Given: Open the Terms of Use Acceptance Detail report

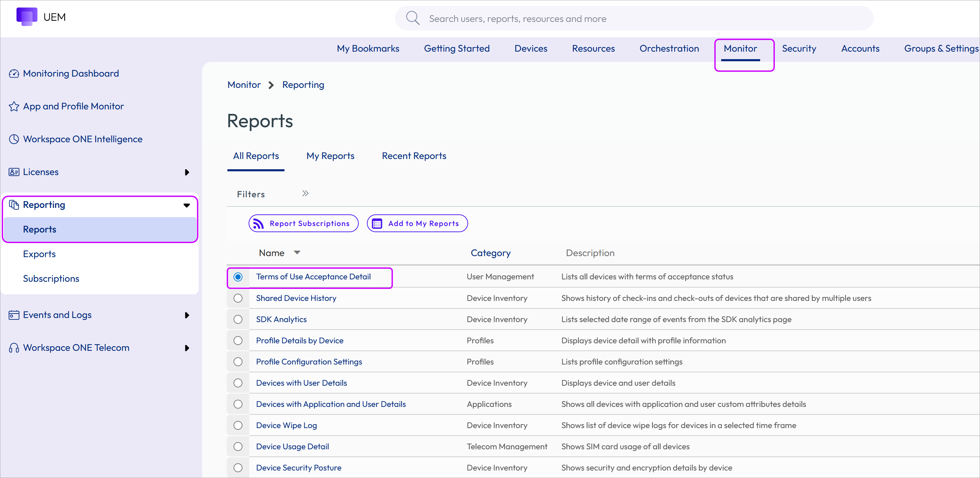Looking at the screenshot, I should 313,277.
